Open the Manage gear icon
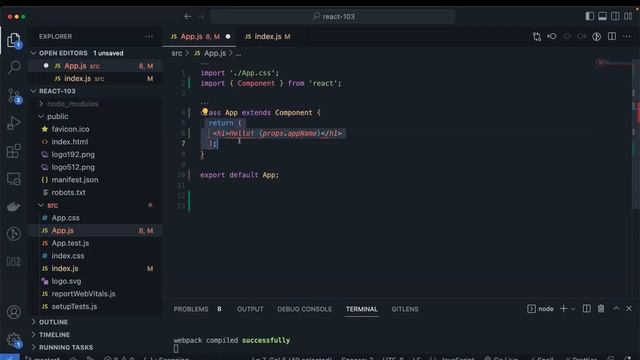Image resolution: width=640 pixels, height=360 pixels. tap(14, 340)
